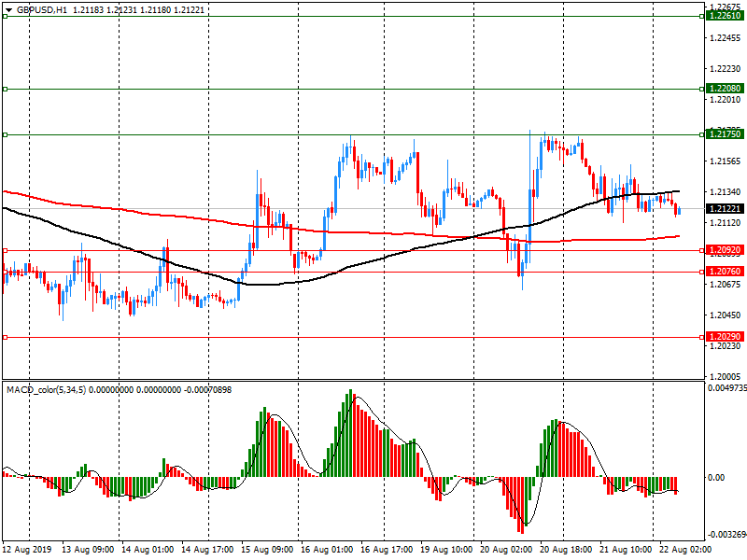
Task: Click the 19 Aug 10:00 time axis label
Action: tap(446, 550)
